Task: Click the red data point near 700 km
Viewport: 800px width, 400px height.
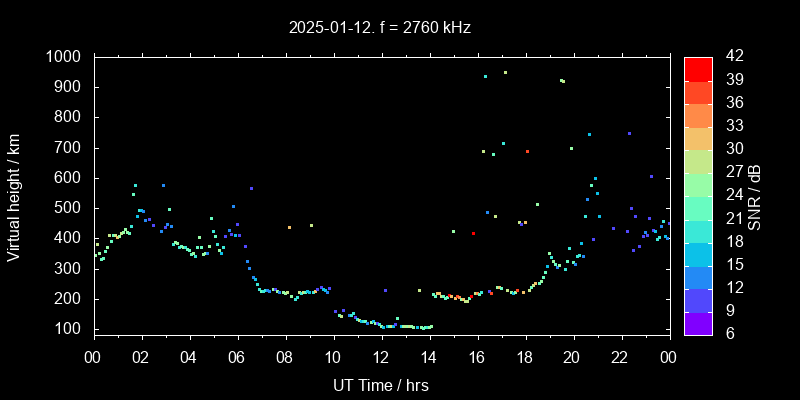Action: (x=527, y=152)
